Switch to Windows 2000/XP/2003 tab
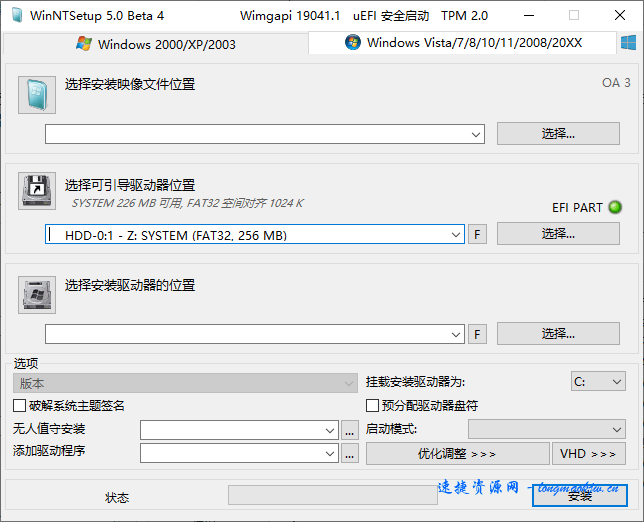 (156, 44)
